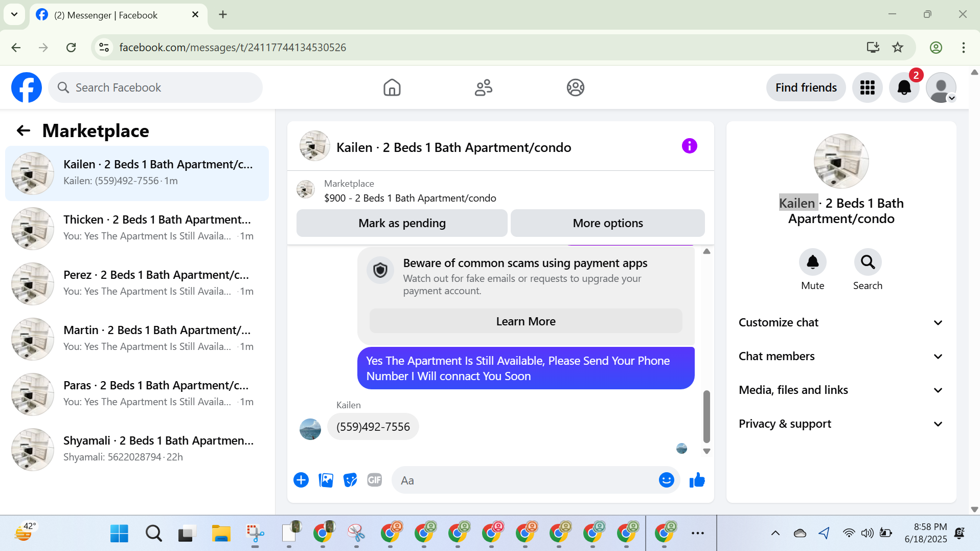Click the chat scrollbar thumb
The width and height of the screenshot is (980, 551).
pos(706,416)
